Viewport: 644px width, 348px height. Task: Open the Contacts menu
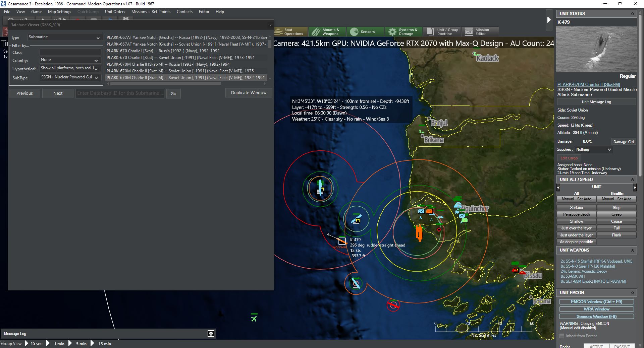[184, 12]
